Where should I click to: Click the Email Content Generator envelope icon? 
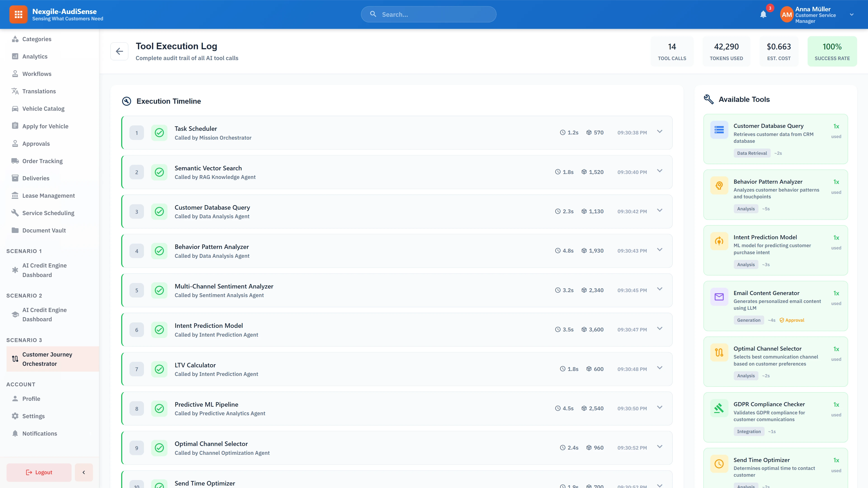(x=719, y=297)
